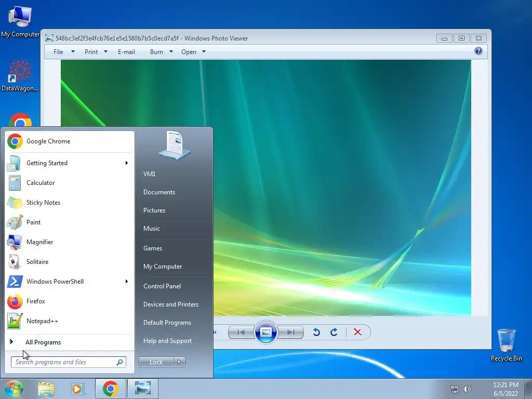Open Music from Start menu
The height and width of the screenshot is (399, 532).
tap(175, 229)
